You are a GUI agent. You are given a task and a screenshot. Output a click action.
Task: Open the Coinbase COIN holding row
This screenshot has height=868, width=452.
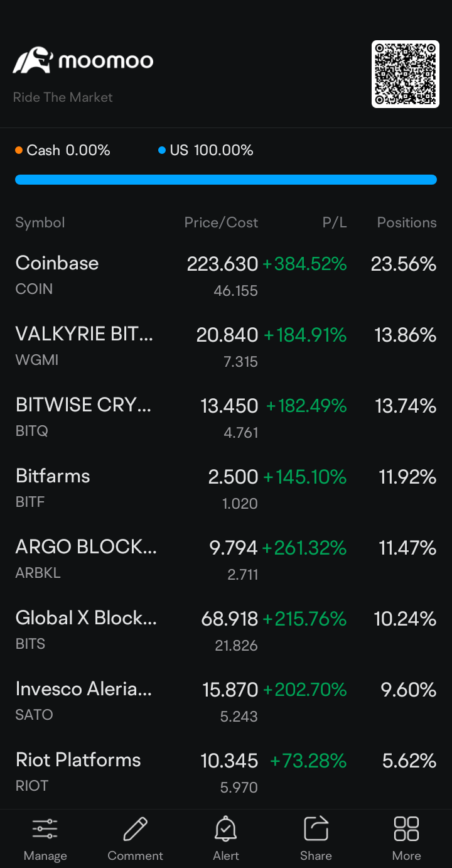(x=57, y=274)
